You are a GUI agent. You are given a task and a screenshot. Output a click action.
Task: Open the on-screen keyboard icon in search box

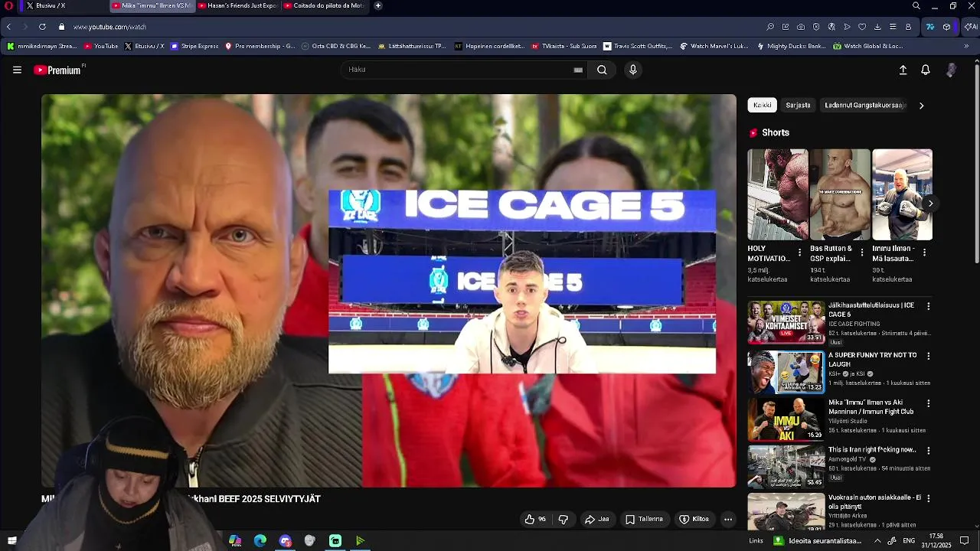(578, 70)
